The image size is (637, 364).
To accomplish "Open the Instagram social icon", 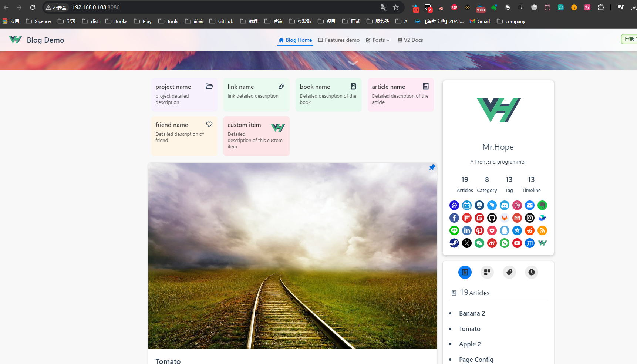I will tap(530, 218).
